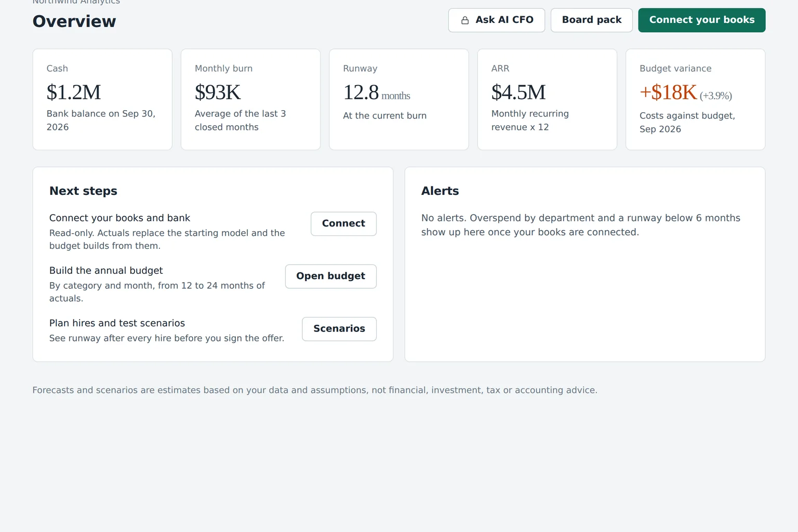Click 'At the current burn' caption
Image resolution: width=798 pixels, height=532 pixels.
tap(384, 116)
